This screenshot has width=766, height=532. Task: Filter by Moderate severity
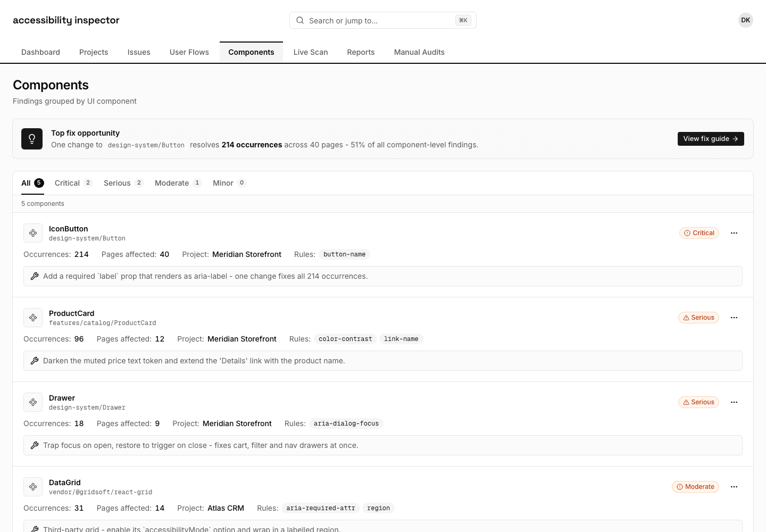tap(178, 183)
